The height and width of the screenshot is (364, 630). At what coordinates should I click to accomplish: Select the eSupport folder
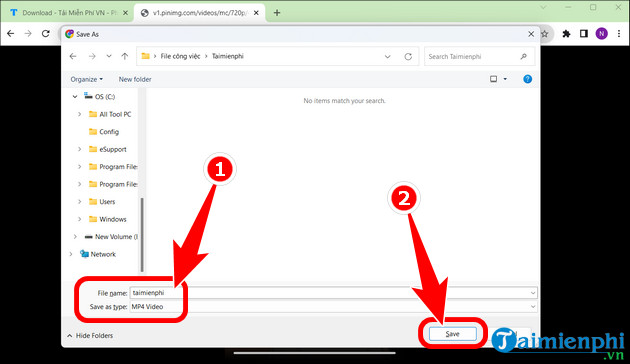107,149
